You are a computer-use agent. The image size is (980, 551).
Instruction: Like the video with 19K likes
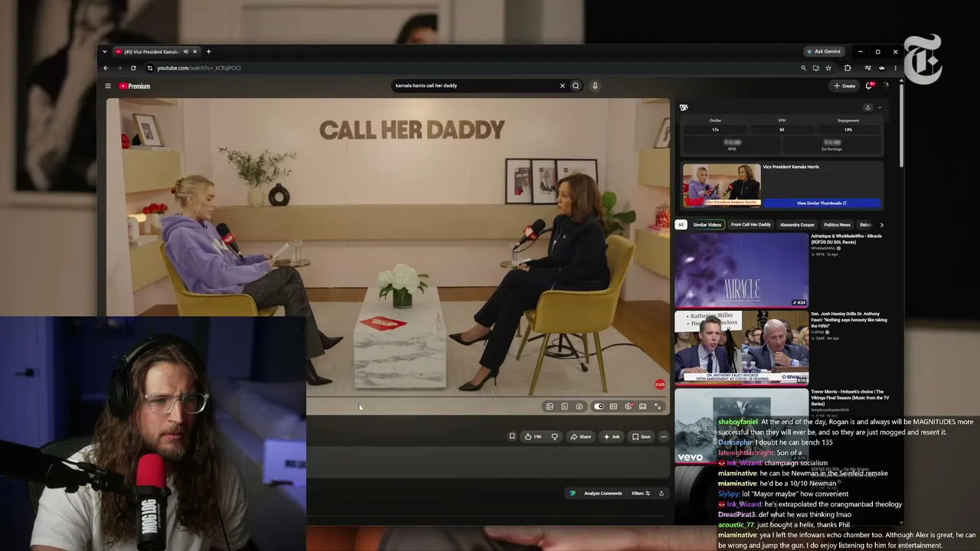point(533,436)
